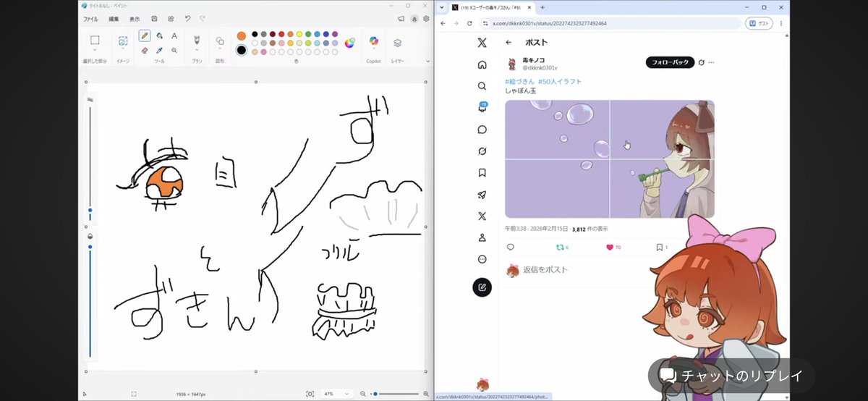Viewport: 868px width, 401px height.
Task: Click the Grok icon beside フォローバック
Action: click(x=702, y=62)
